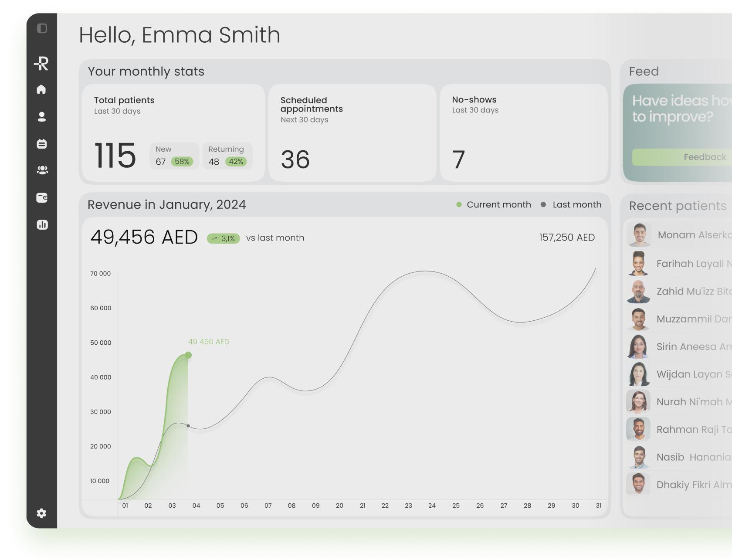
Task: Select the 49 456 AED data point
Action: tap(188, 355)
